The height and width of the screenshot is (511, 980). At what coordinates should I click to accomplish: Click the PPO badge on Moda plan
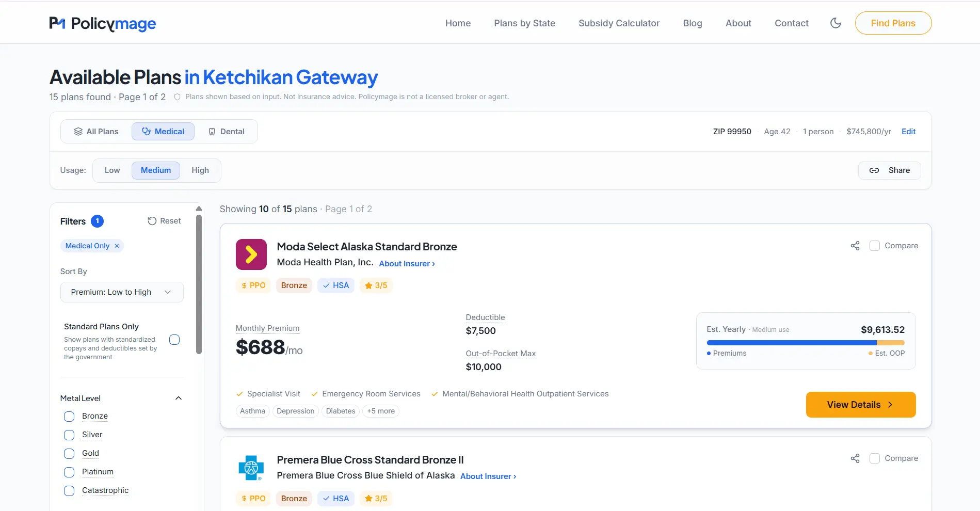[x=253, y=285]
